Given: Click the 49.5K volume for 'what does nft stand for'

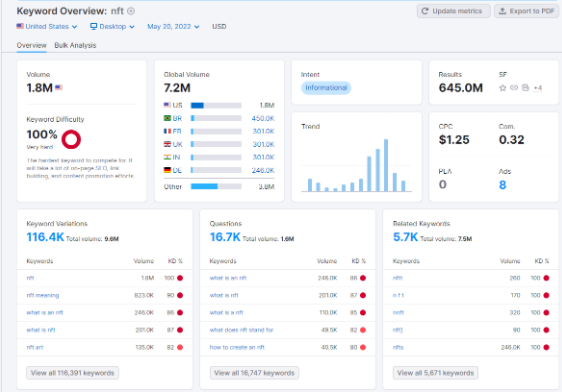Looking at the screenshot, I should [329, 330].
